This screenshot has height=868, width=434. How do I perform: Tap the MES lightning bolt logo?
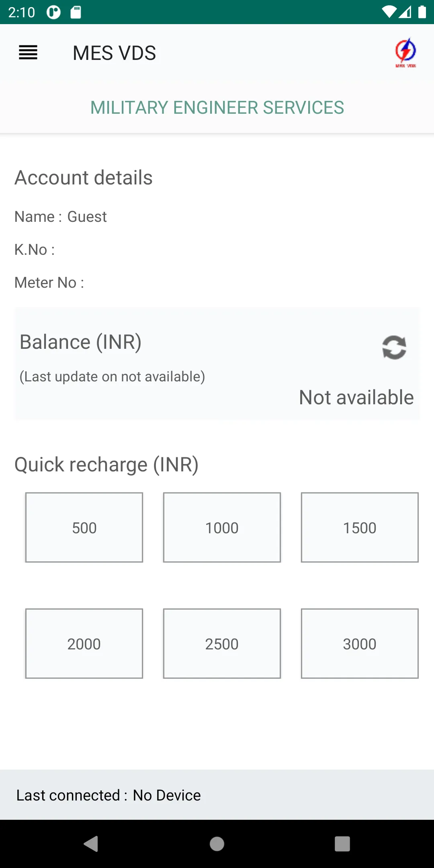405,53
